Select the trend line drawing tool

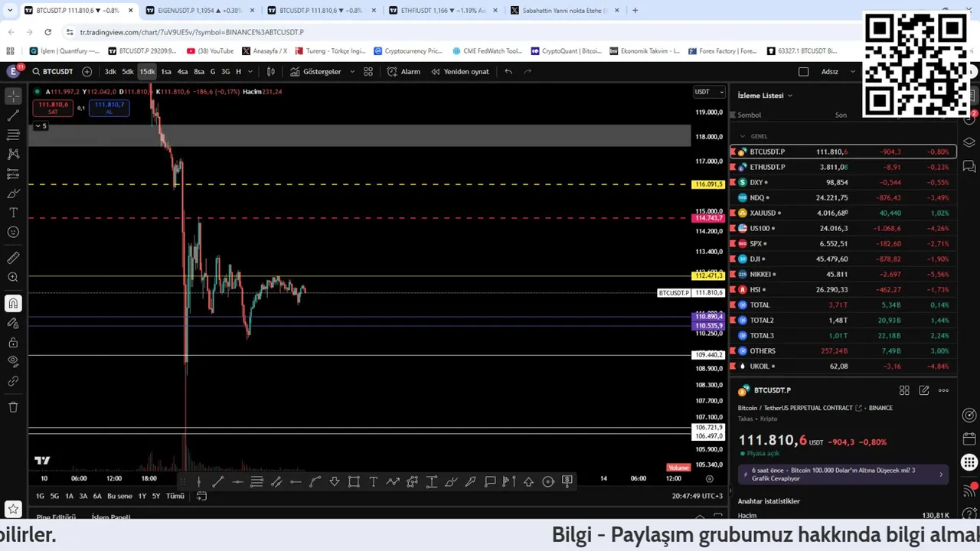pyautogui.click(x=13, y=116)
